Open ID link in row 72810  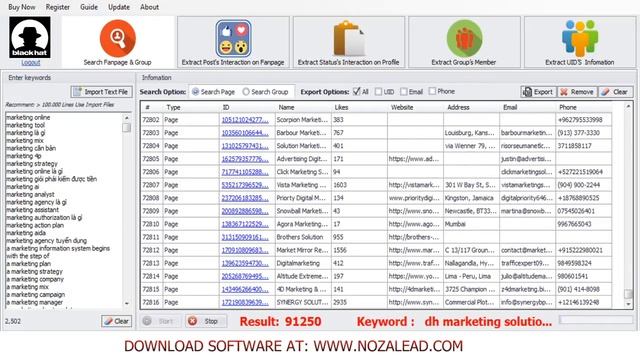point(245,224)
